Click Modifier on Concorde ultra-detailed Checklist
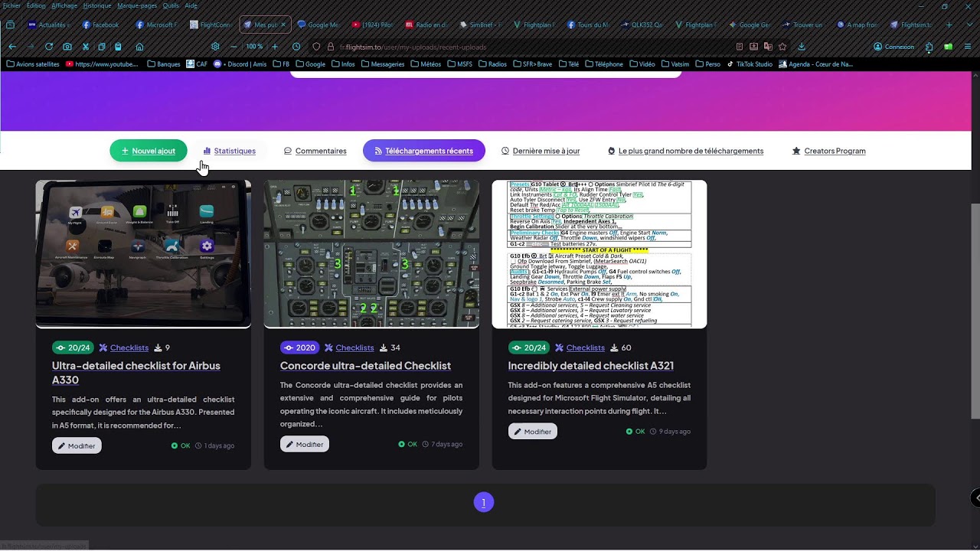Image resolution: width=980 pixels, height=551 pixels. (x=305, y=444)
